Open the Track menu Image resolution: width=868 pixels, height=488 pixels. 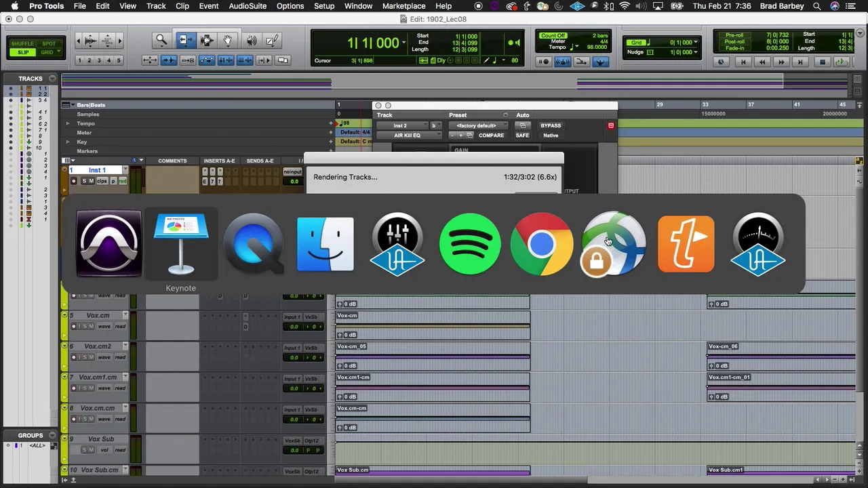(156, 6)
